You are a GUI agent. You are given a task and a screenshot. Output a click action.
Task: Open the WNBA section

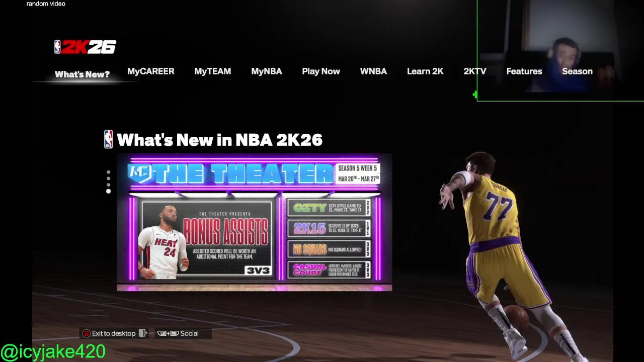pos(373,71)
